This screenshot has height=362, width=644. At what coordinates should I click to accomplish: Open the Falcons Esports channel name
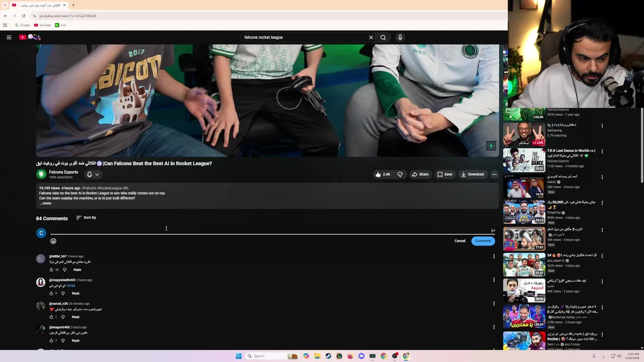[x=63, y=172]
